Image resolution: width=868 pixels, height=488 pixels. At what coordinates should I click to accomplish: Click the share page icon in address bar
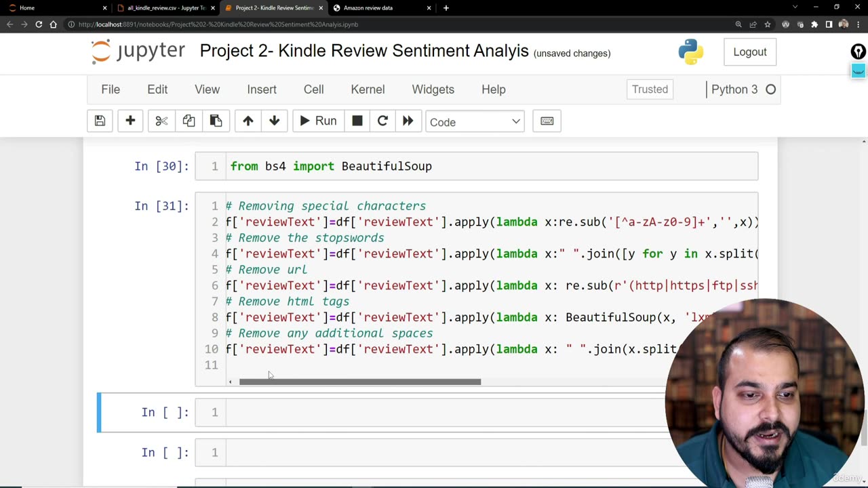(753, 24)
